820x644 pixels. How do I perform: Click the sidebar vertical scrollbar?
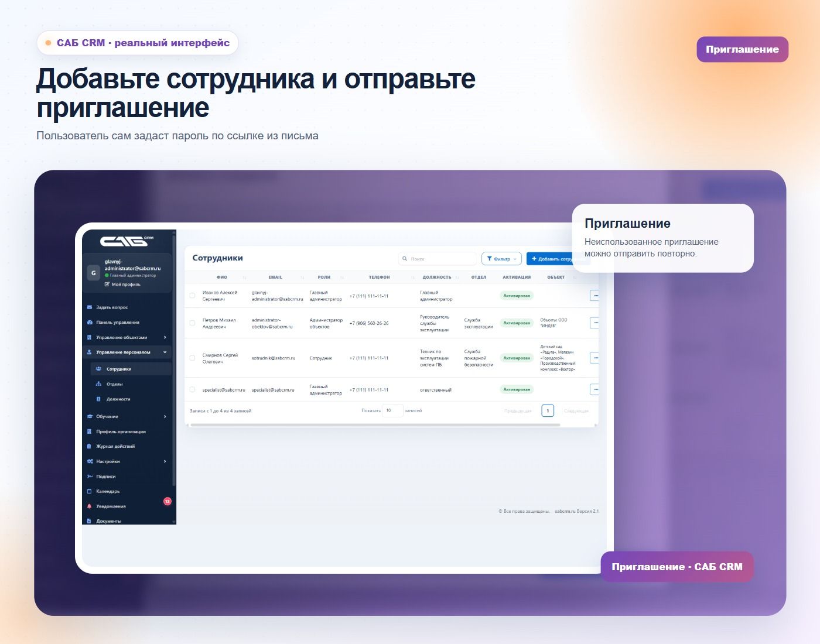[x=174, y=360]
